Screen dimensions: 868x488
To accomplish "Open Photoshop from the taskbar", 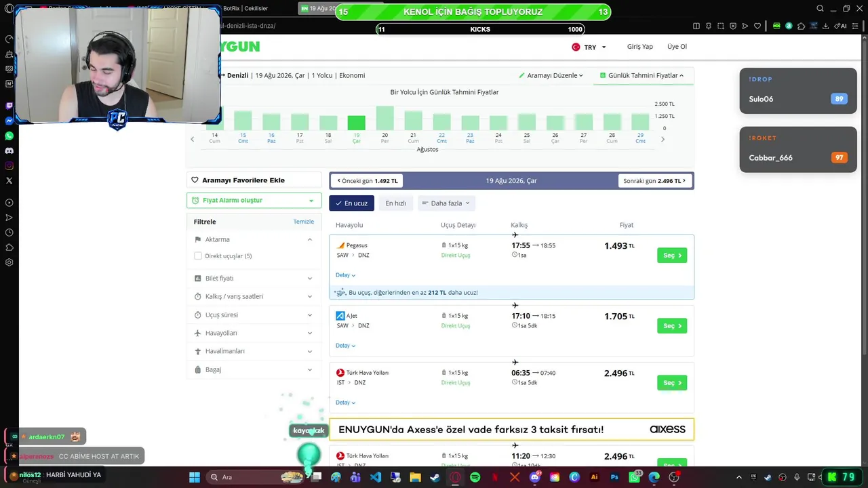I will click(614, 477).
